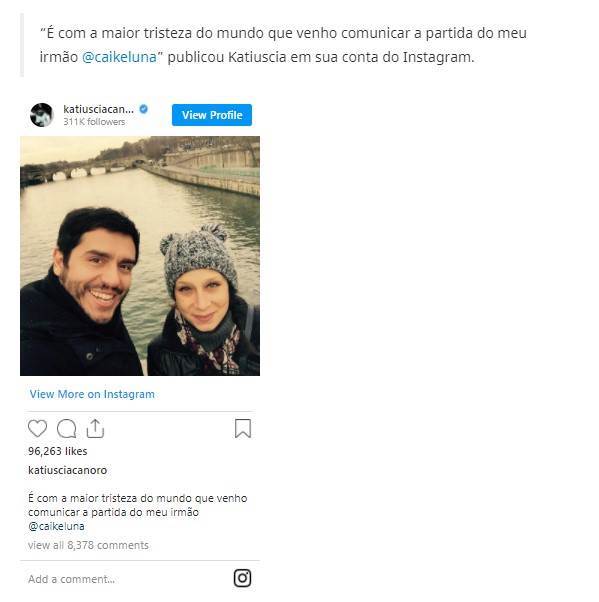Click the 311K followers text
This screenshot has height=602, width=599.
pos(94,122)
